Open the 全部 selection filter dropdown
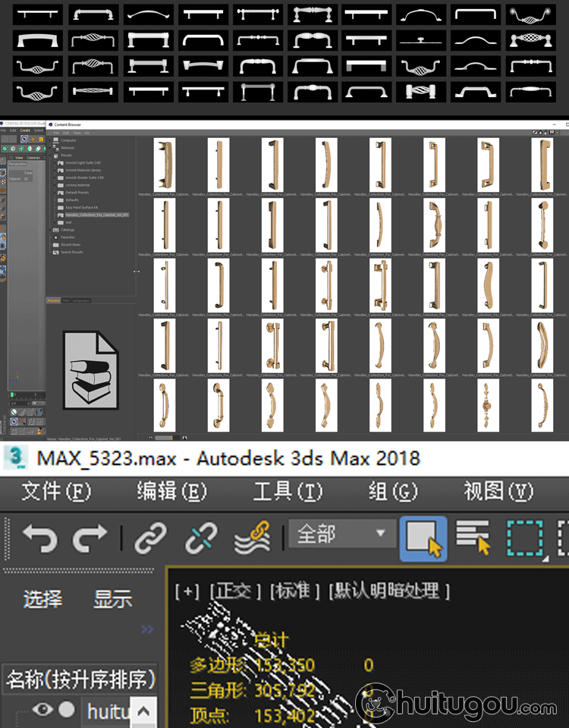This screenshot has width=569, height=728. (342, 533)
